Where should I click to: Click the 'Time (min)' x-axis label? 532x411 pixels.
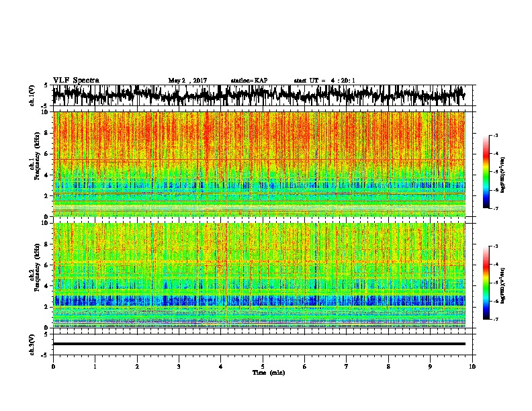(269, 373)
